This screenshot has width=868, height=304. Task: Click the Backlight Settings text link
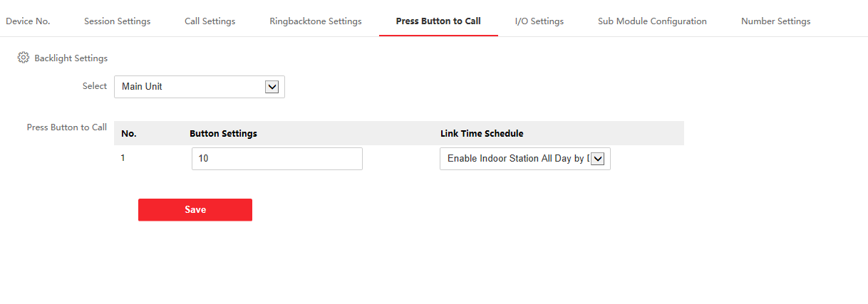point(71,58)
